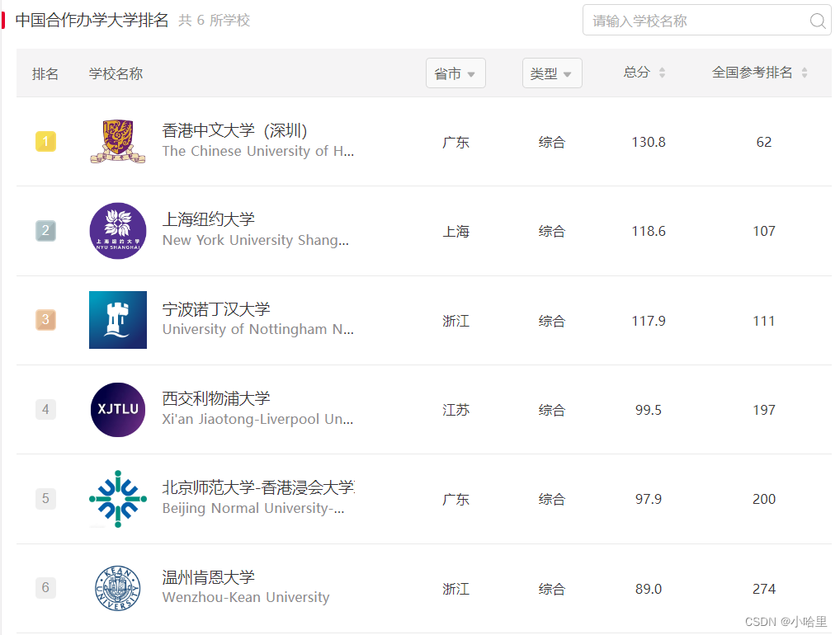Screen dimensions: 840x635
Task: Open 北京师范大学-香港浸会大学 school link
Action: pos(258,487)
